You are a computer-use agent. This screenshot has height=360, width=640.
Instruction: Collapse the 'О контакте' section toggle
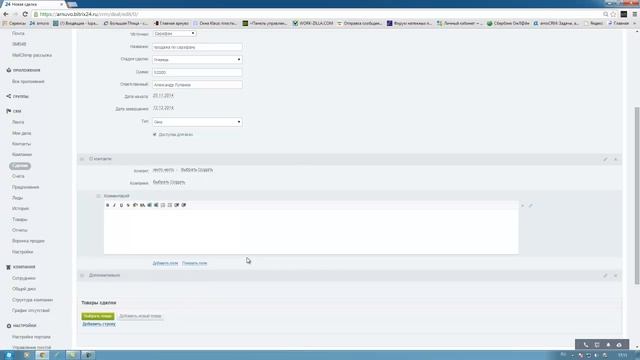click(x=82, y=159)
